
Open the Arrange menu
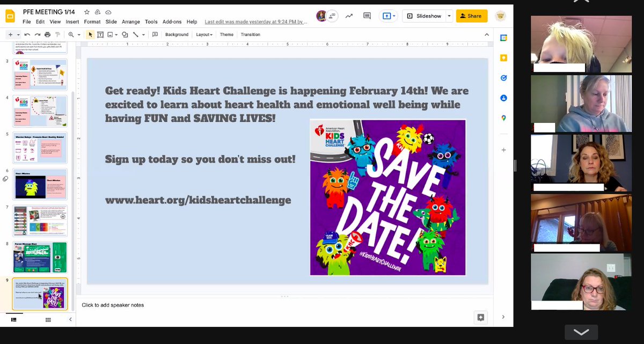click(131, 22)
